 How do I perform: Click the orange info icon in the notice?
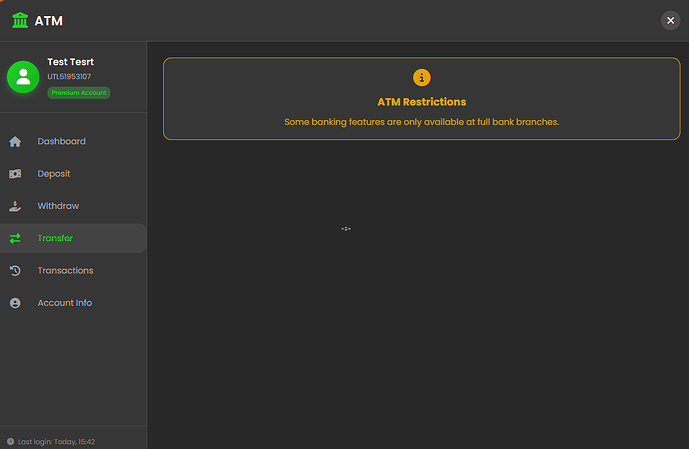click(421, 78)
